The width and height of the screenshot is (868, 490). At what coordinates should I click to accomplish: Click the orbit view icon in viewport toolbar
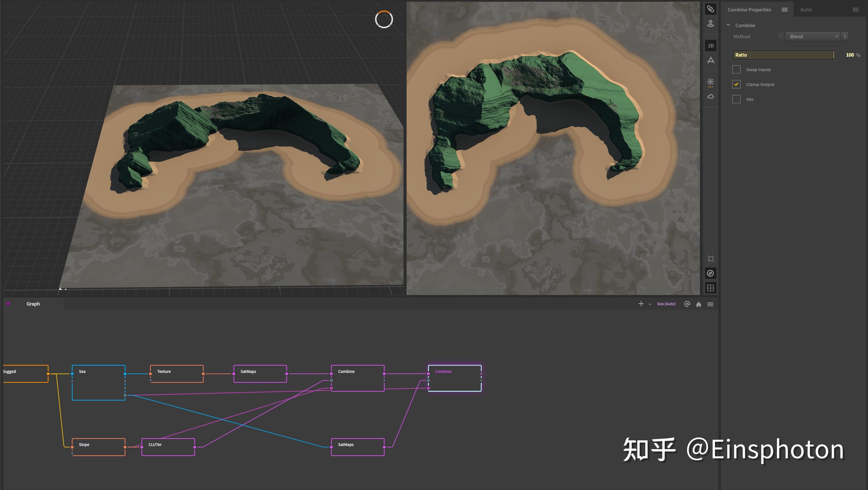click(710, 9)
